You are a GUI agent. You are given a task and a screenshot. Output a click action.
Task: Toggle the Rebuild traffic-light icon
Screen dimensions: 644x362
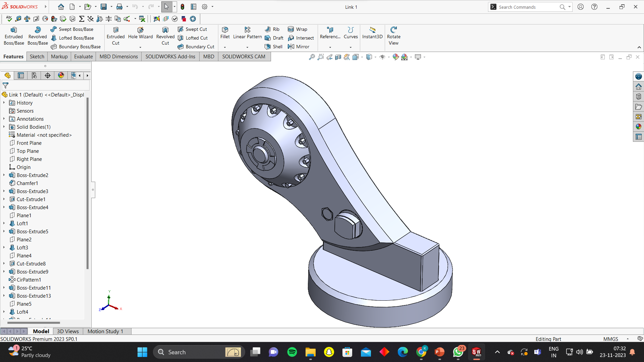pos(182,7)
